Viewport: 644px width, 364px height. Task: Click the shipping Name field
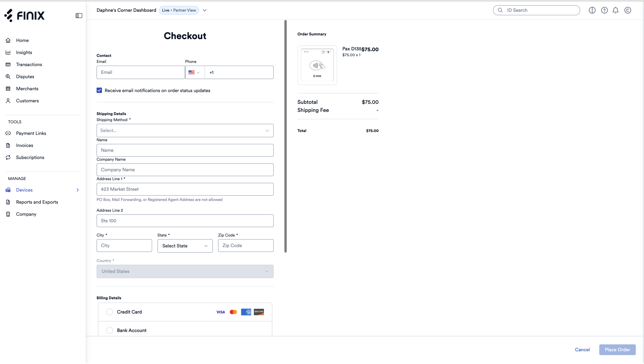[x=185, y=150]
